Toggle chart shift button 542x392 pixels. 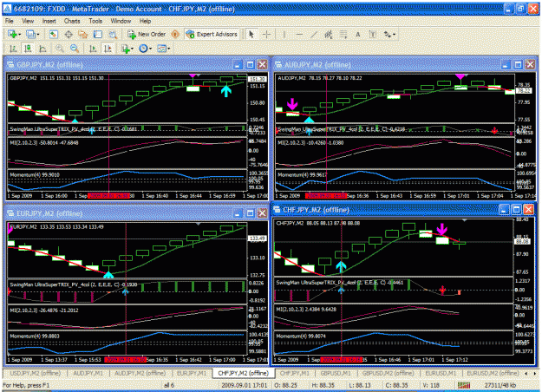pos(108,49)
